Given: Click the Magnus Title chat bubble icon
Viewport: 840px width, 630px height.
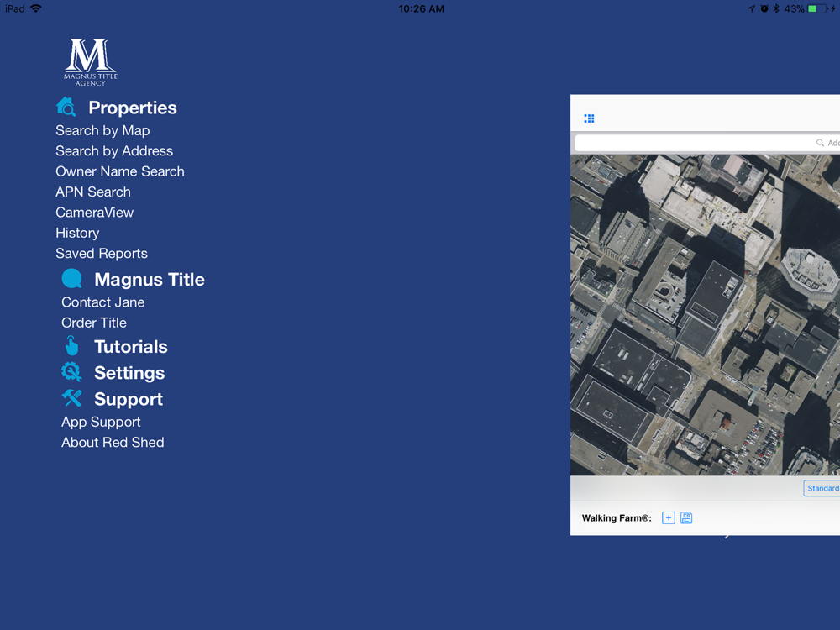Looking at the screenshot, I should tap(71, 279).
